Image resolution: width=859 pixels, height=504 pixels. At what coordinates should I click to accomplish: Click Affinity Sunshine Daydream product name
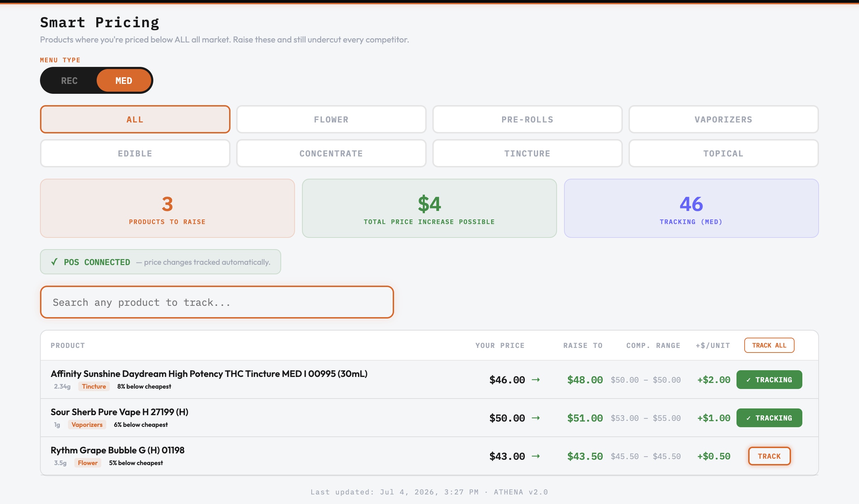point(209,374)
